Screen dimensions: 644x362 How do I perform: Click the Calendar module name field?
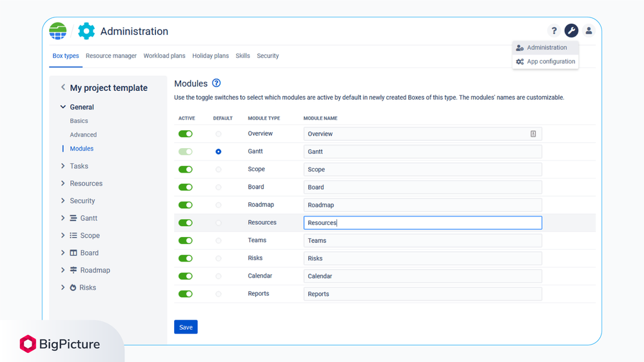pos(423,276)
